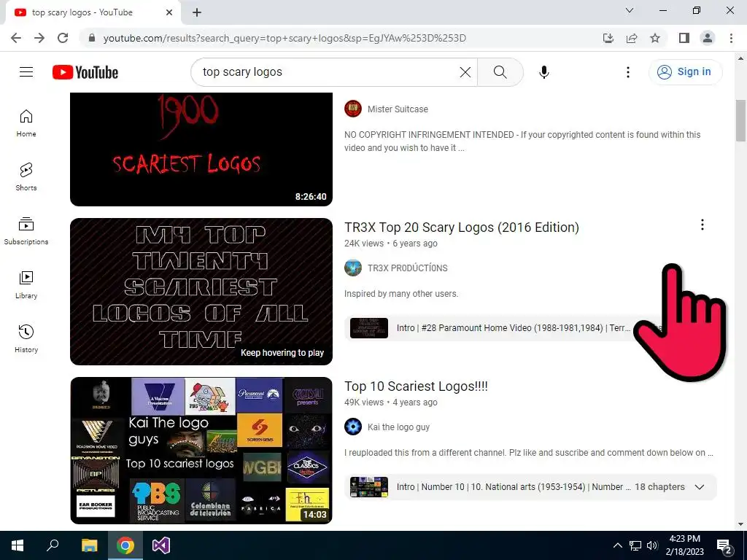Show hidden system tray icons
Viewport: 747px width, 560px height.
(x=617, y=545)
